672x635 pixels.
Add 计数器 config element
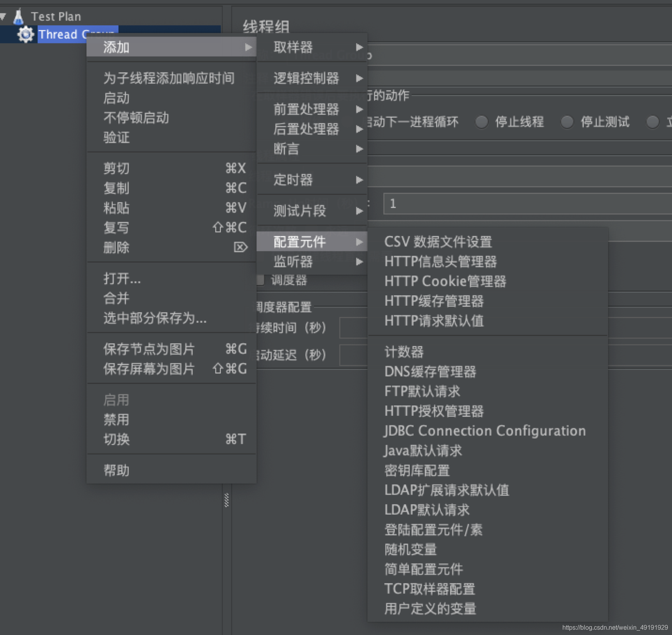click(x=488, y=352)
